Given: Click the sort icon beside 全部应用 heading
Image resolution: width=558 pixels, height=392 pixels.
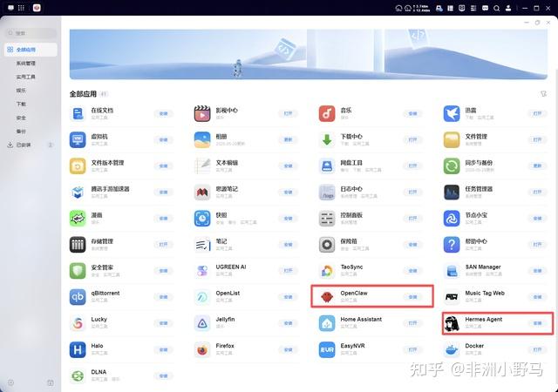Looking at the screenshot, I should 543,94.
